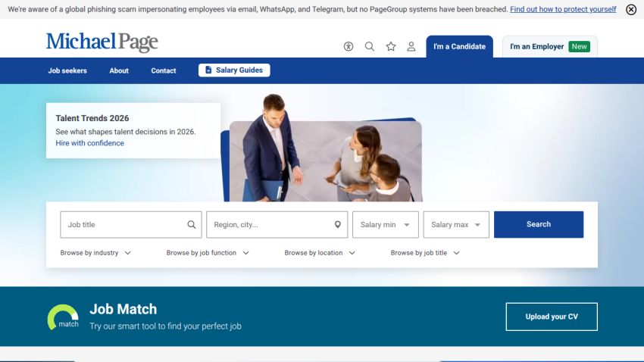Click the Upload your CV button
Screen dimensions: 644x362
pyautogui.click(x=552, y=317)
